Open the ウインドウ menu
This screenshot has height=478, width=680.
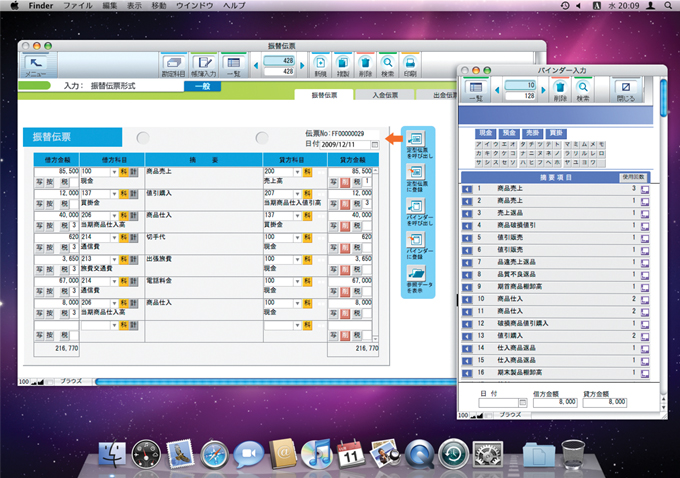click(x=195, y=6)
